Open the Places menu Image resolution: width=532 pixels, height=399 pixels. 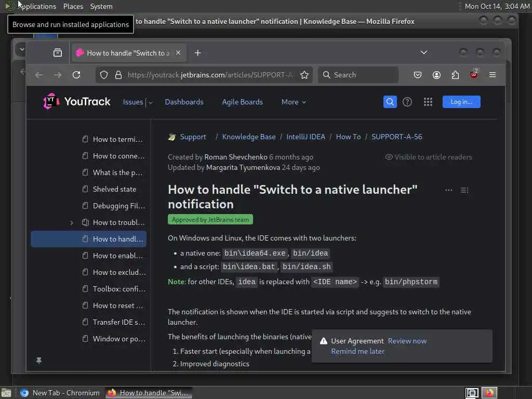point(73,6)
